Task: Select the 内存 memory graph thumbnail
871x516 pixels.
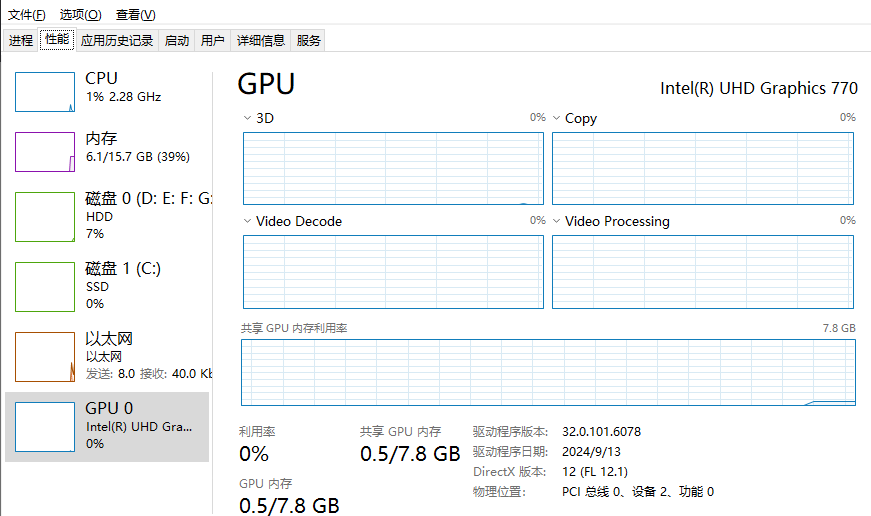Action: click(x=45, y=151)
